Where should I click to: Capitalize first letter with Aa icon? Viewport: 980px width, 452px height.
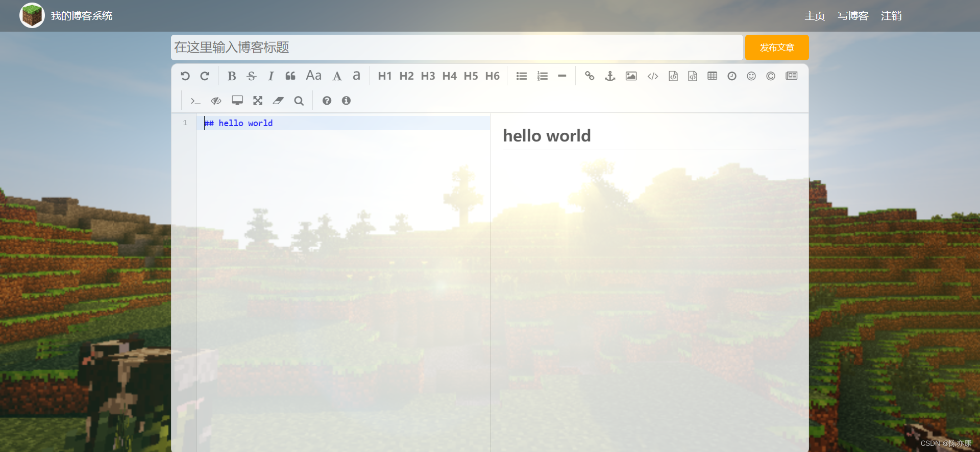pos(313,76)
